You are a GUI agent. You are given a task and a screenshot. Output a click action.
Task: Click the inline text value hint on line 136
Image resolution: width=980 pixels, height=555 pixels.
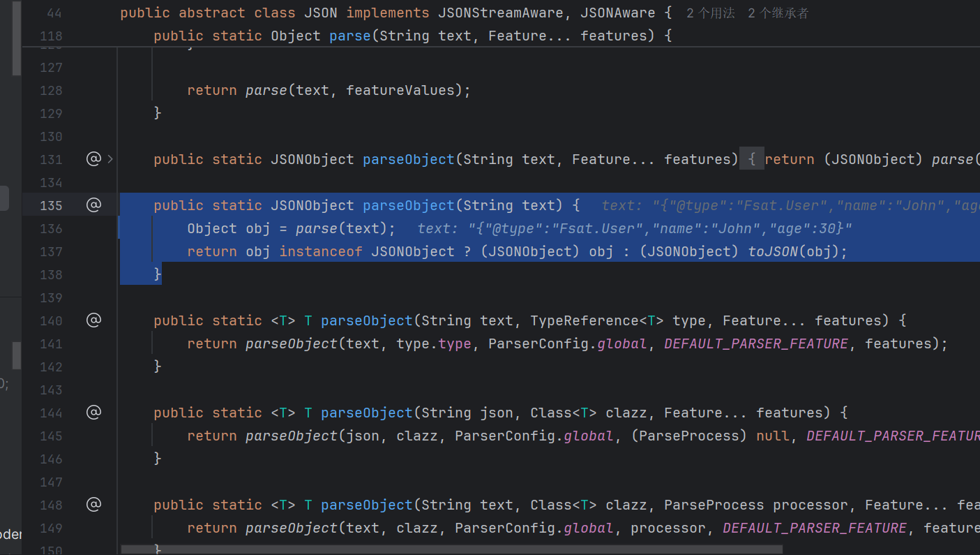click(635, 228)
